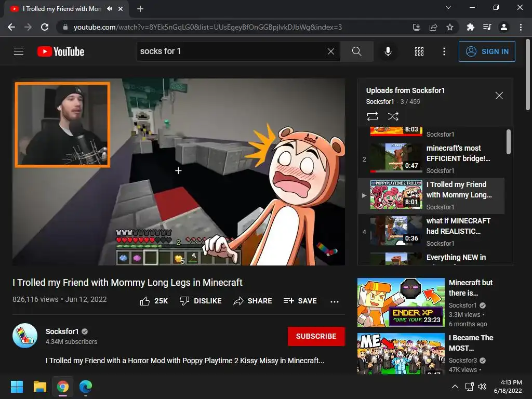Viewport: 532px width, 399px height.
Task: Mute the tab via speaker icon
Action: pos(109,9)
